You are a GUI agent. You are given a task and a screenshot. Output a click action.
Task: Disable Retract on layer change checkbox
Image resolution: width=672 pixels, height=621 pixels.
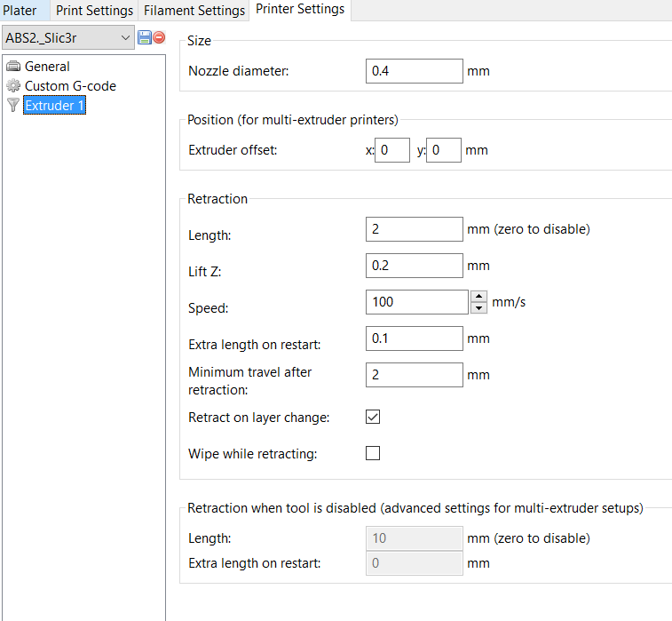tap(373, 417)
